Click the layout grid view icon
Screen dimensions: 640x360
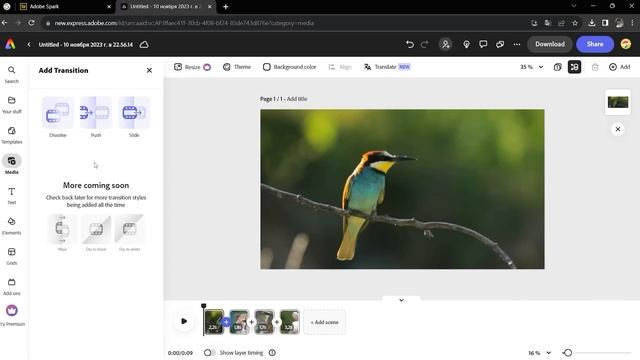coord(574,67)
